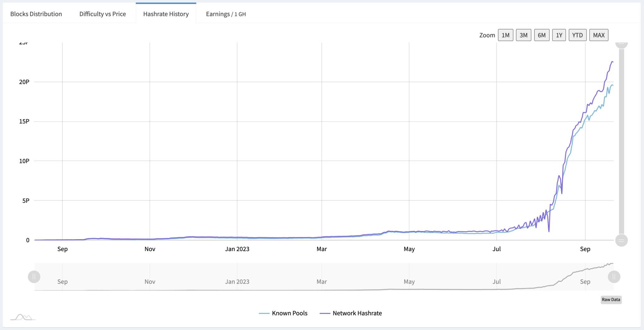Click the left navigator range handle
The height and width of the screenshot is (330, 644).
coord(34,277)
